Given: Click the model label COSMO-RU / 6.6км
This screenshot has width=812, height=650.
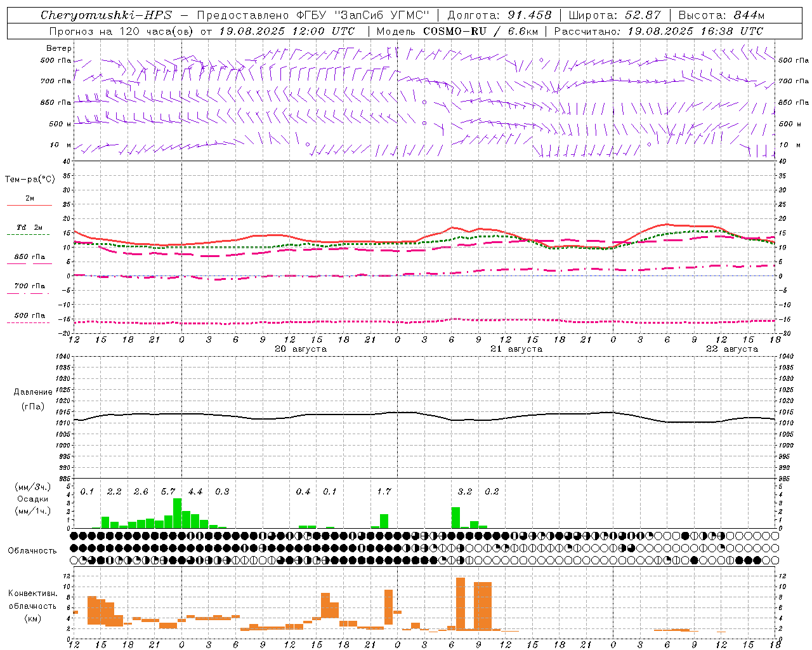Looking at the screenshot, I should (481, 31).
